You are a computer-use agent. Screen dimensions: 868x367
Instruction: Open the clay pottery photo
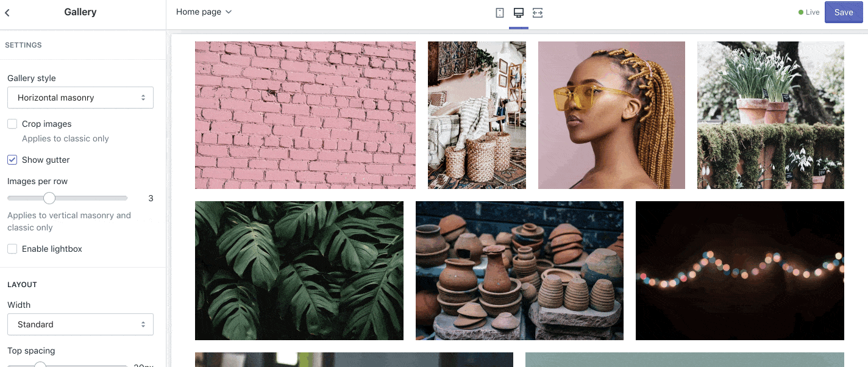point(519,271)
